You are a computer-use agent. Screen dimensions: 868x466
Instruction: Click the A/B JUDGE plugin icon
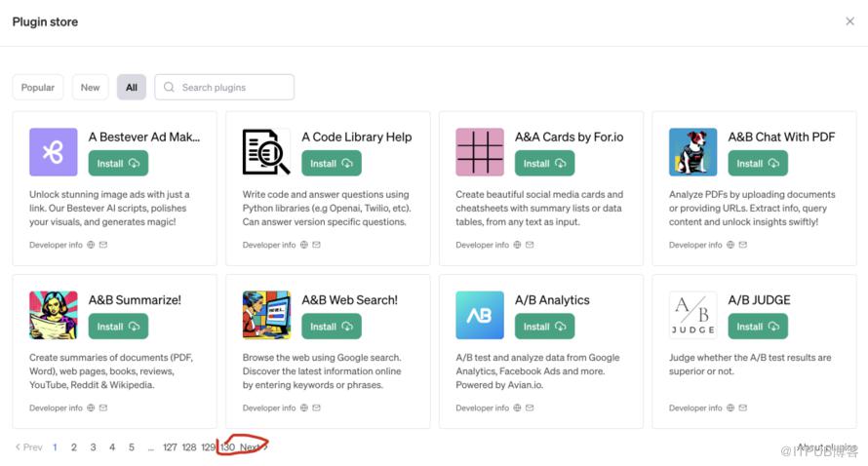(x=692, y=315)
